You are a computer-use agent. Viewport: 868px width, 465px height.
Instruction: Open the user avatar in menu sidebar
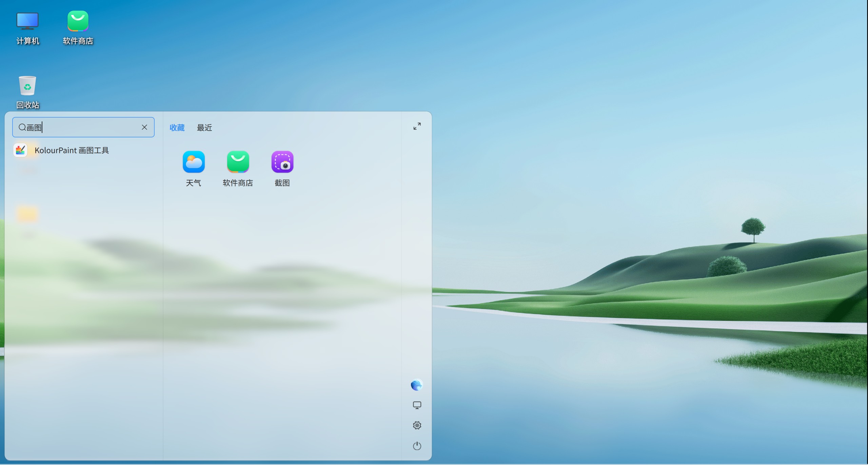[417, 385]
